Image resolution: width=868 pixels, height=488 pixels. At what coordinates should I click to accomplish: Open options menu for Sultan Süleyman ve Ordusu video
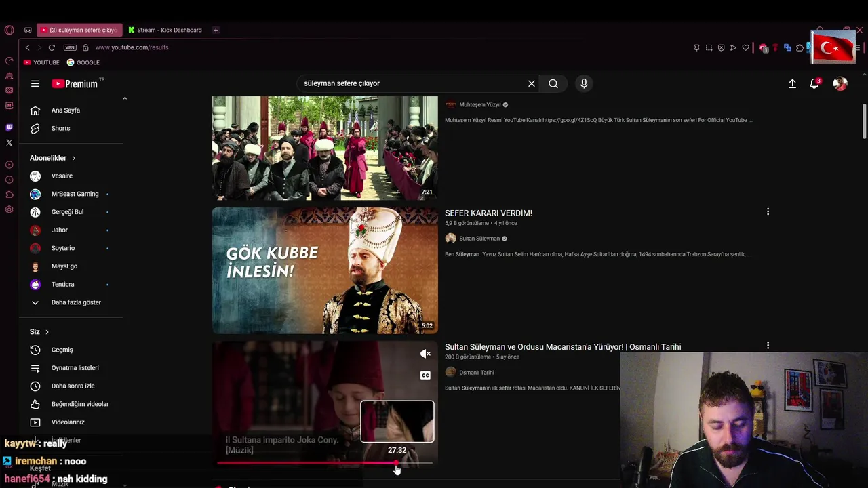click(768, 346)
